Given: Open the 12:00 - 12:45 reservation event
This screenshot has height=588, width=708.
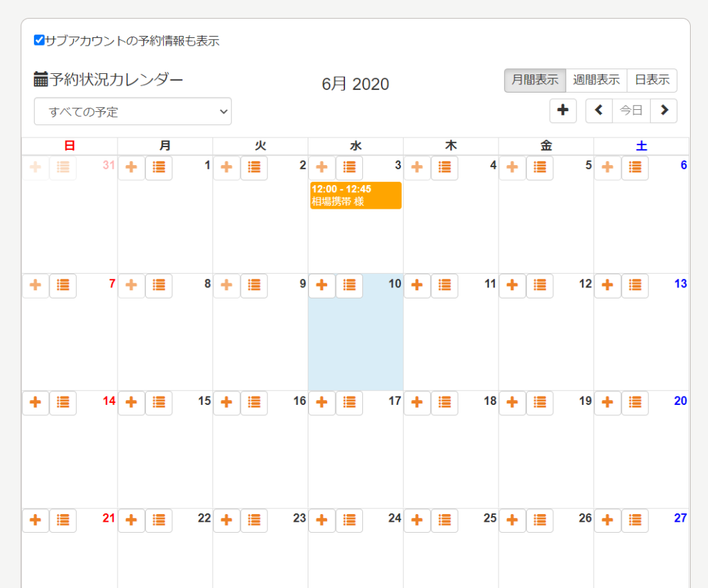Looking at the screenshot, I should pos(355,196).
